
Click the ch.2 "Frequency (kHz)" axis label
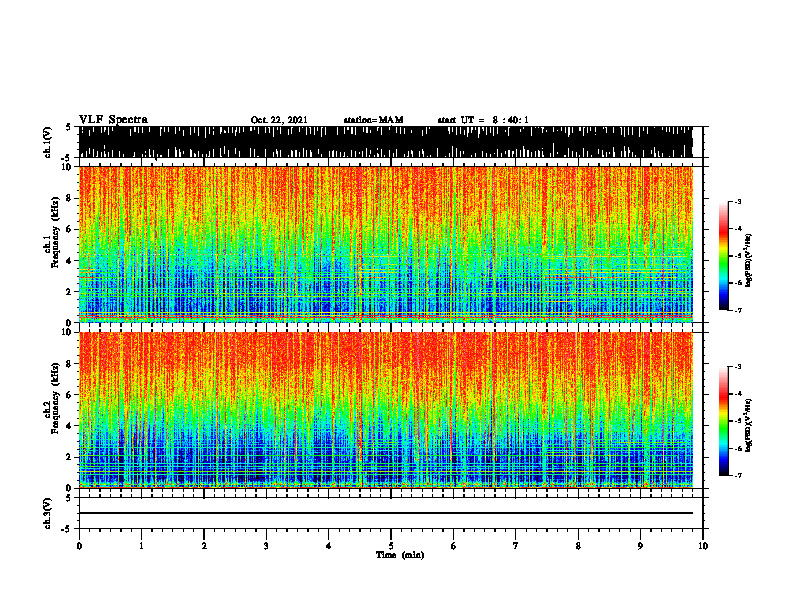coord(56,398)
